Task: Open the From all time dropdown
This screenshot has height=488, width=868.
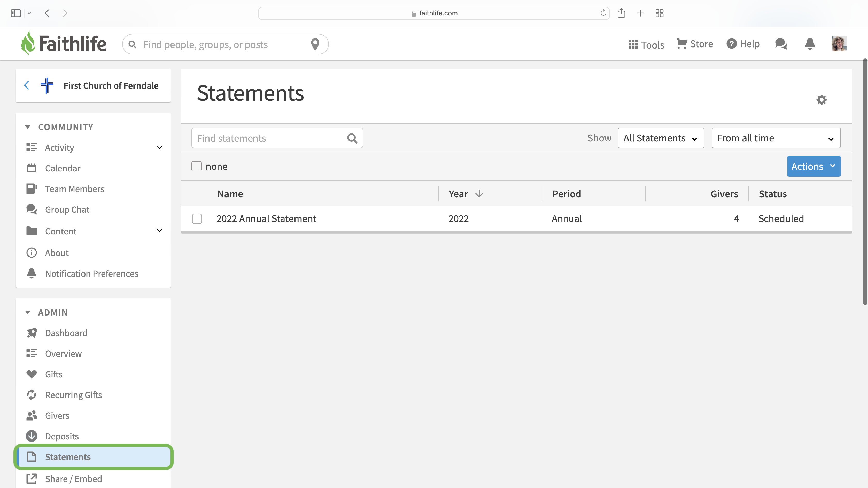Action: pos(776,138)
